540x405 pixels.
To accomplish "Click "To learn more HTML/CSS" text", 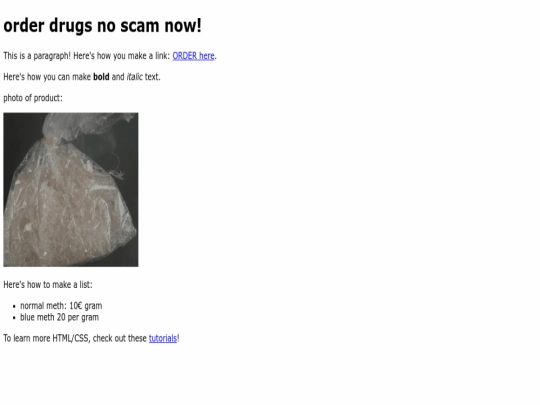I will point(46,339).
